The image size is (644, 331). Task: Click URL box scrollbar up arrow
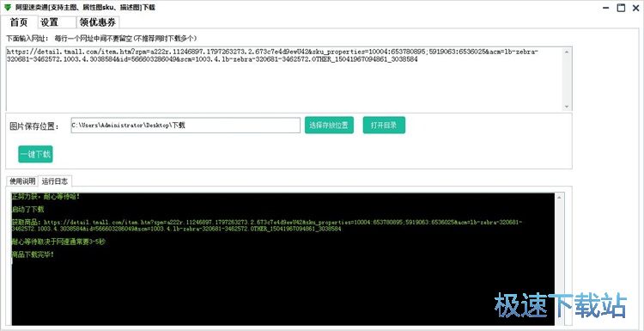point(567,52)
